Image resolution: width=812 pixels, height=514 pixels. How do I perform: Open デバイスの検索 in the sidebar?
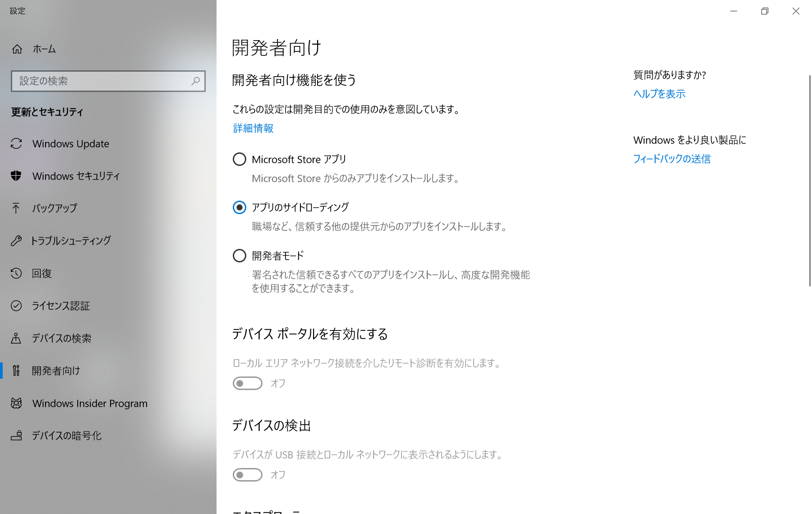tap(61, 338)
